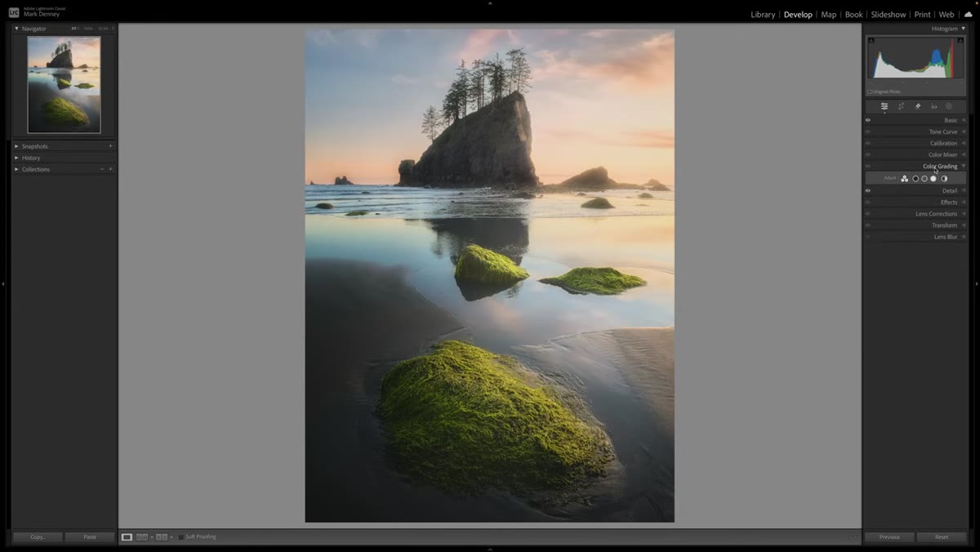This screenshot has width=980, height=552.
Task: Expand the Collections panel
Action: 16,169
